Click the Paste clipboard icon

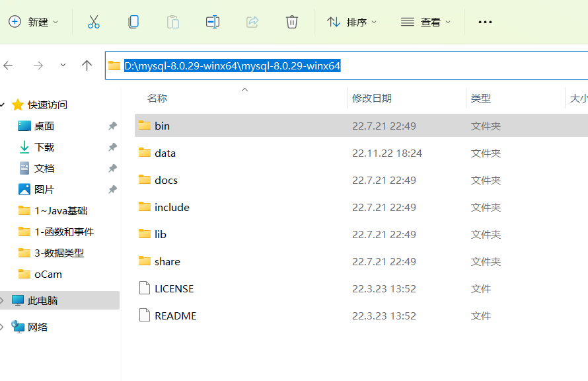[173, 22]
